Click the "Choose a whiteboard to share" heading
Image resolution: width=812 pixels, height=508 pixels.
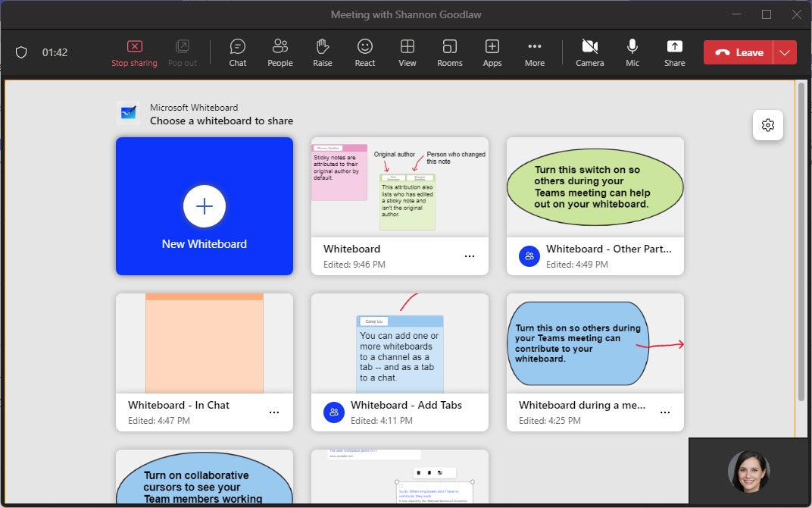[x=222, y=121]
